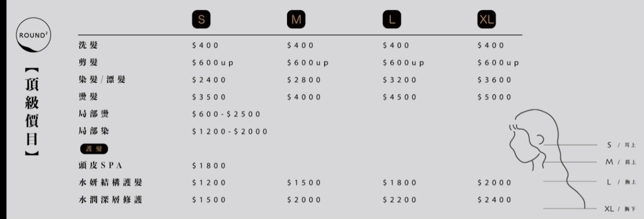Click the $3600 XL dye price

[x=494, y=80]
